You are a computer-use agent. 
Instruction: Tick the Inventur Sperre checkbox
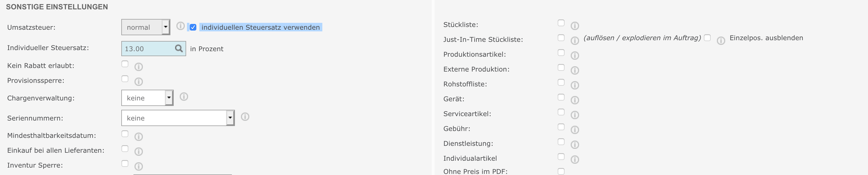125,163
